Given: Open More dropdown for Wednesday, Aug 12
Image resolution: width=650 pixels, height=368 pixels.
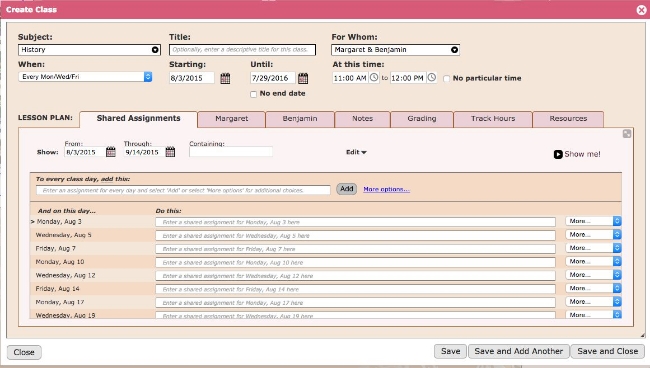Looking at the screenshot, I should tap(593, 275).
